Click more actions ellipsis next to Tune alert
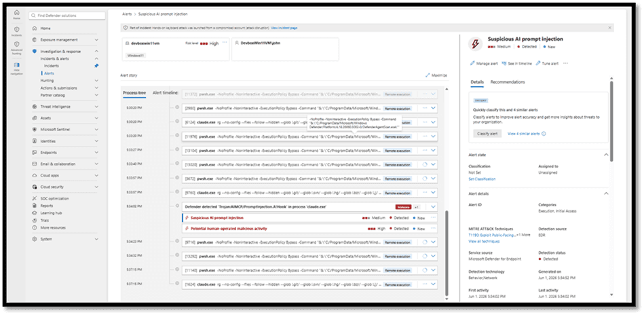 point(565,63)
